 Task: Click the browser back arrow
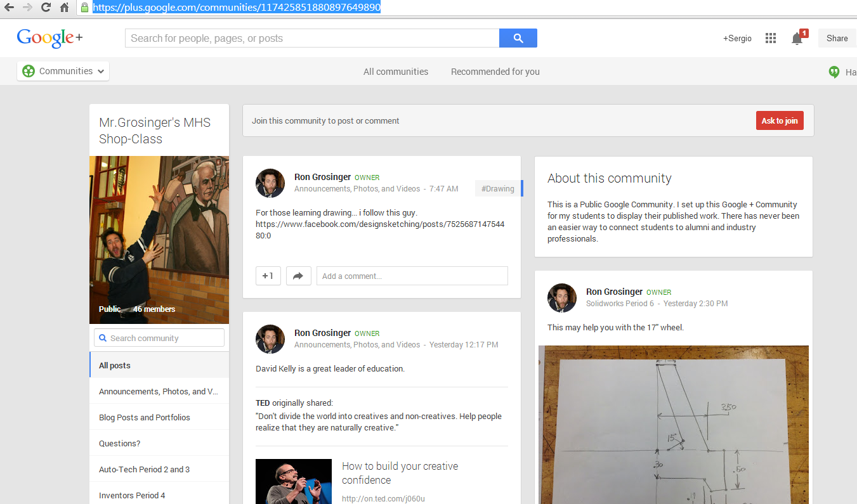[10, 8]
